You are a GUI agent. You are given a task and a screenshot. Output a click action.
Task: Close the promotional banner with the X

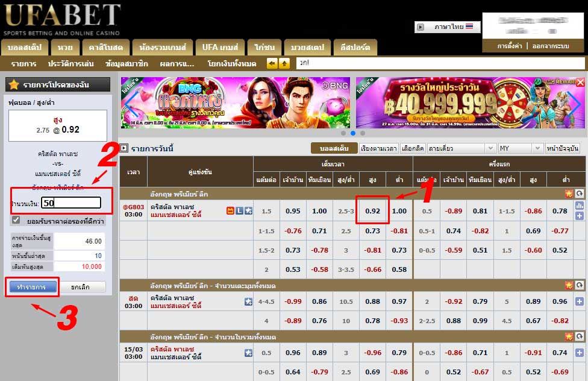click(x=580, y=82)
